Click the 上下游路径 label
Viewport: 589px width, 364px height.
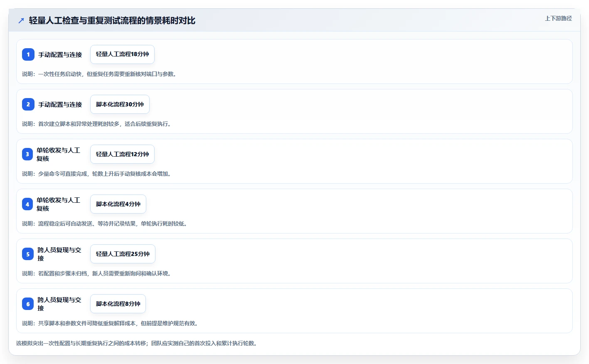(x=558, y=18)
